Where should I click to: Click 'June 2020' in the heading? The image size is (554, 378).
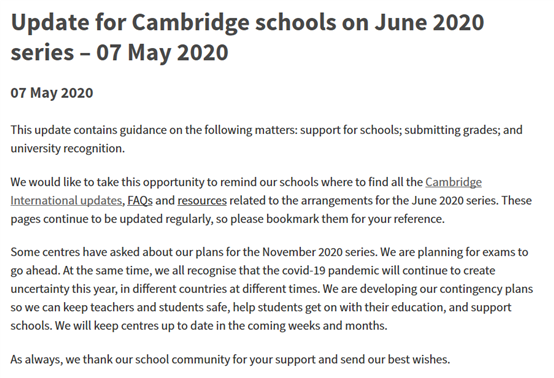point(429,22)
